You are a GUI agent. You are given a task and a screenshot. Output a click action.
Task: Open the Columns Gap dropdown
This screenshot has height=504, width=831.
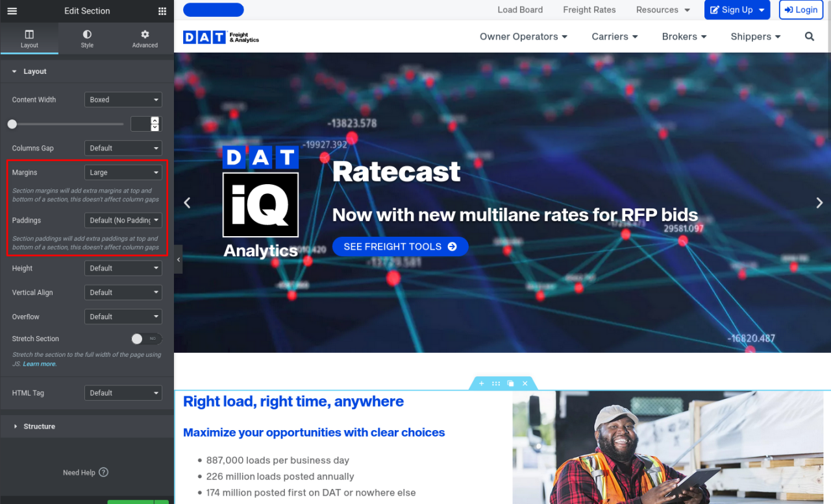click(x=123, y=148)
